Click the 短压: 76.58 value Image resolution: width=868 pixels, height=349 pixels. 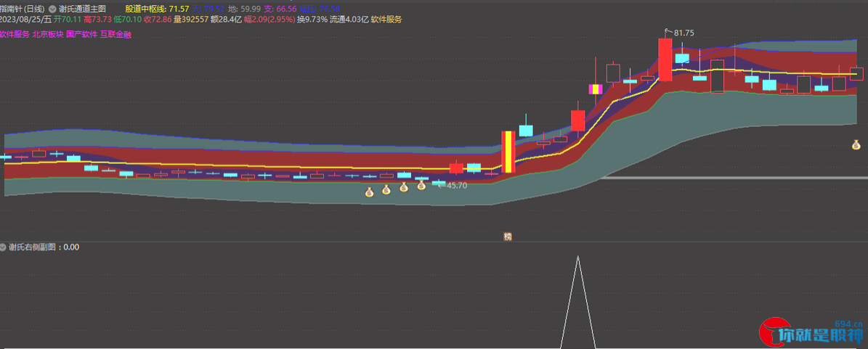(x=320, y=9)
